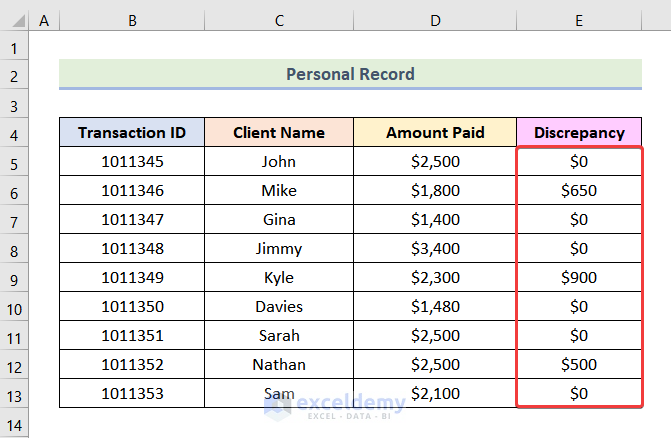Select column C header
This screenshot has height=438, width=671.
[x=279, y=20]
